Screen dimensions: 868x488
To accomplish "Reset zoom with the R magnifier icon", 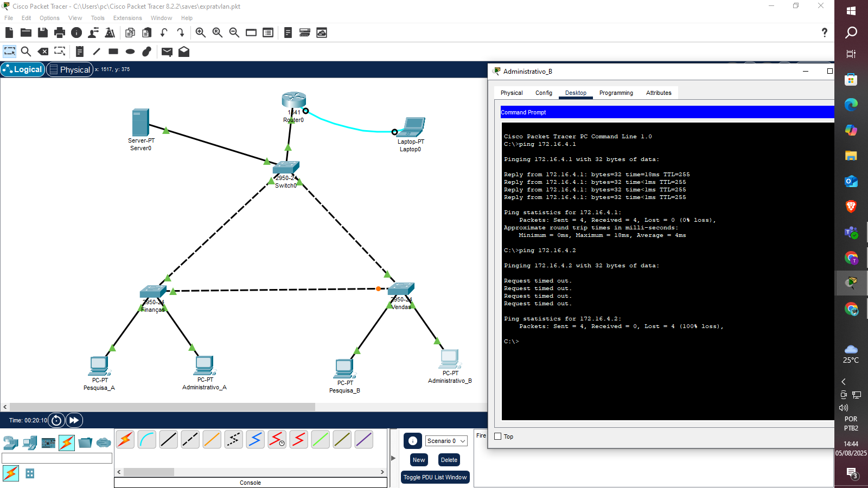I will [218, 33].
